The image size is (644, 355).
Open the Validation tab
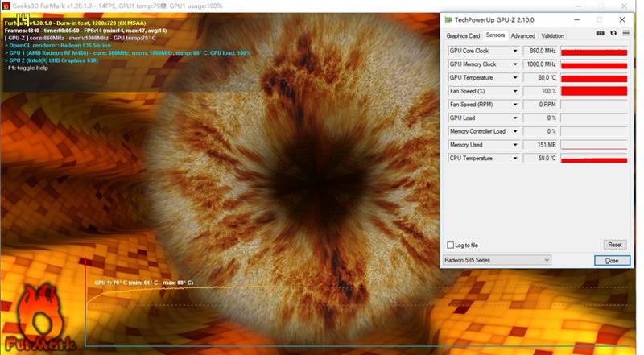(x=552, y=35)
